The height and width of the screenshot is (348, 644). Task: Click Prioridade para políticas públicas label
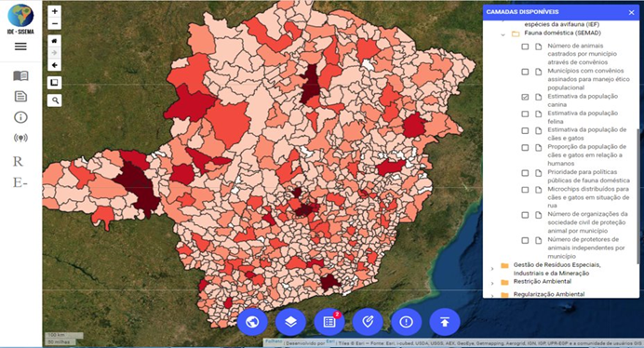coord(588,176)
